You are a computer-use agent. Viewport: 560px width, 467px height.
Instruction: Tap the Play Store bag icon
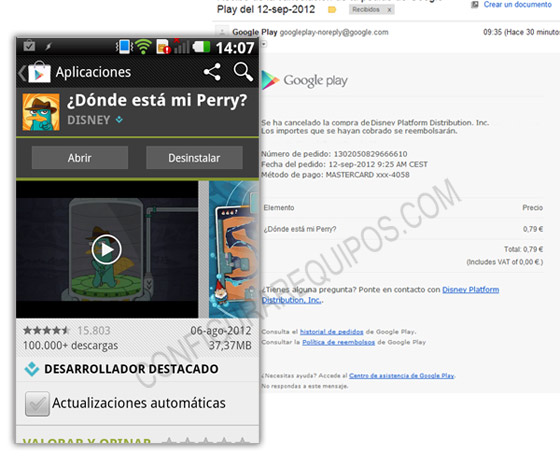click(40, 72)
